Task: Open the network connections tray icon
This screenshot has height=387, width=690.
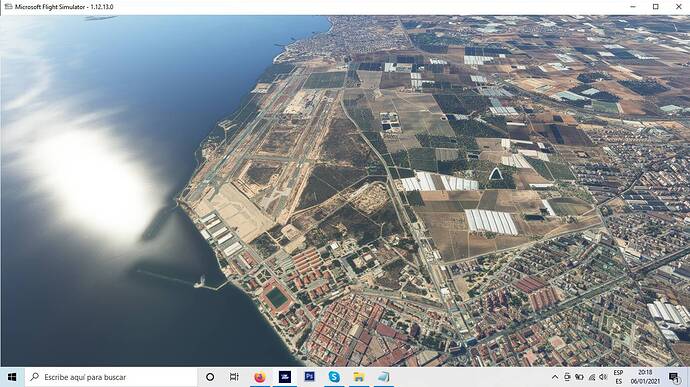Action: [x=592, y=377]
